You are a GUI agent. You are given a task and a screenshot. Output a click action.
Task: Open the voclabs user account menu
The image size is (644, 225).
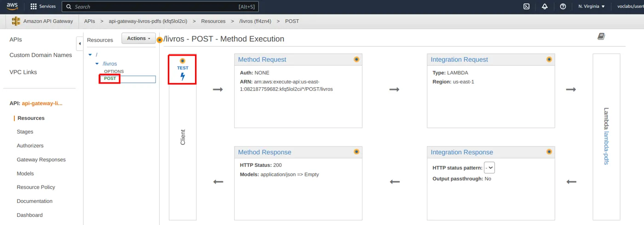631,6
